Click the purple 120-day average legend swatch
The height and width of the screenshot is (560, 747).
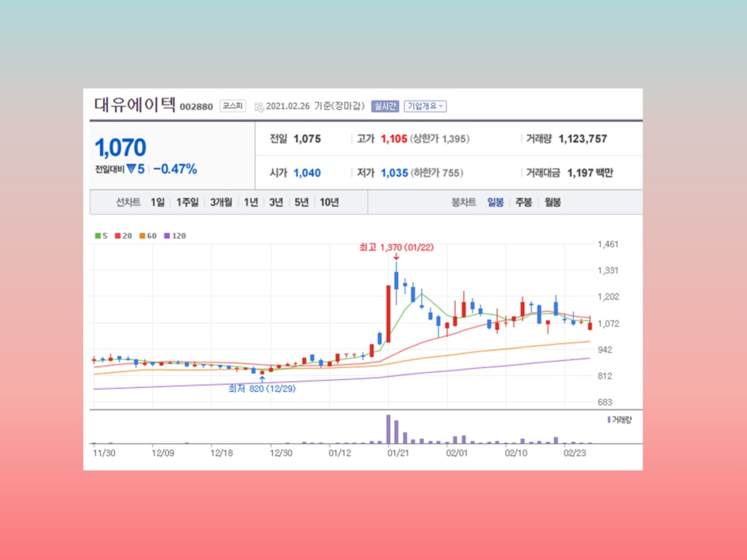167,236
